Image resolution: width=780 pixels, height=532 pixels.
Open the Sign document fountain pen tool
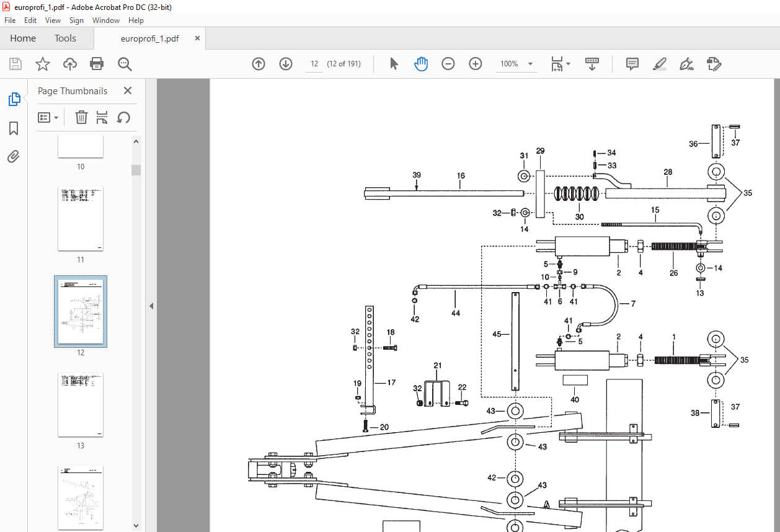[687, 64]
